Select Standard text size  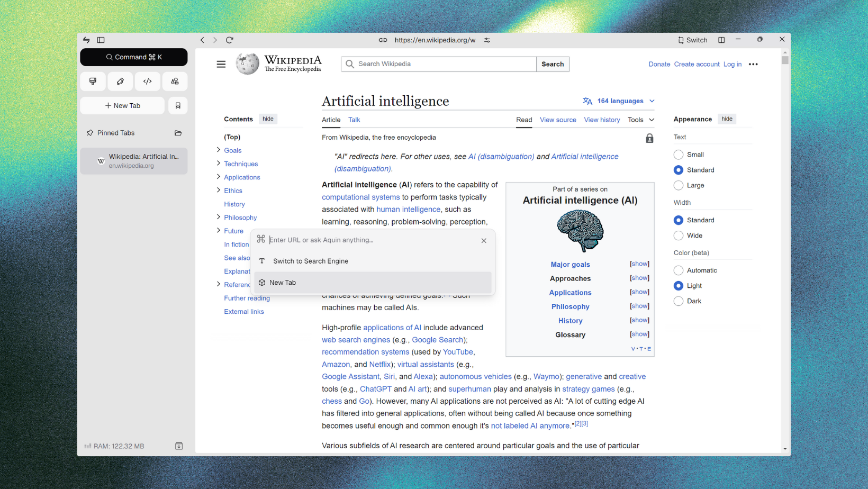[x=679, y=170]
